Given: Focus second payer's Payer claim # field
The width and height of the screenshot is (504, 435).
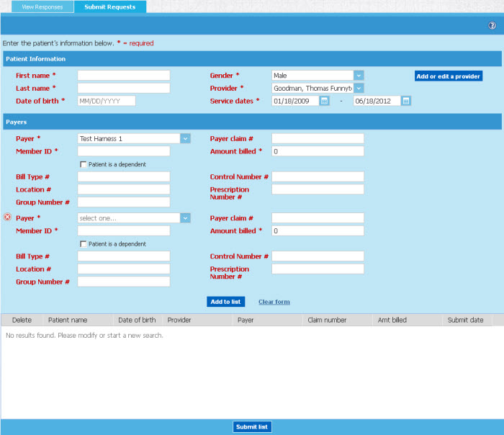Looking at the screenshot, I should tap(318, 218).
